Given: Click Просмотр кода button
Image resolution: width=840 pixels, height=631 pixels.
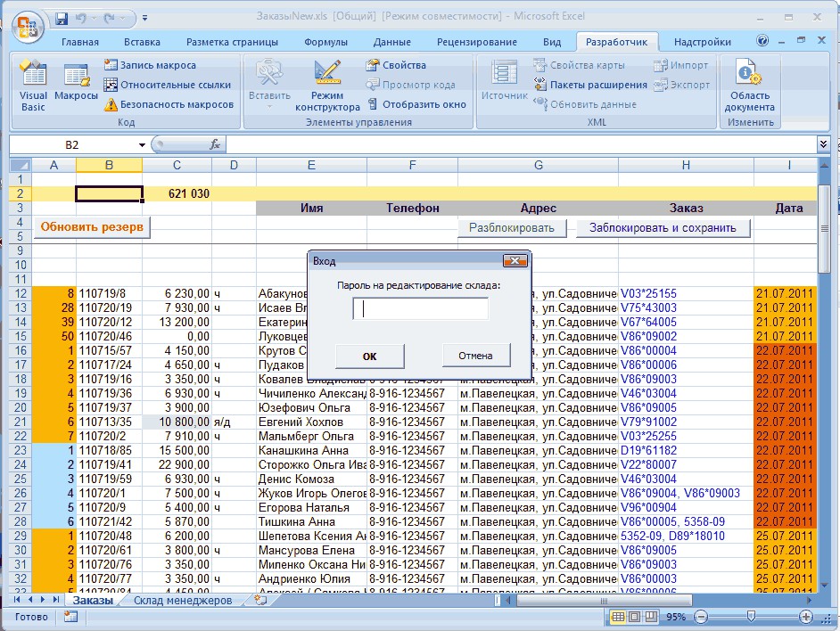Looking at the screenshot, I should click(410, 85).
